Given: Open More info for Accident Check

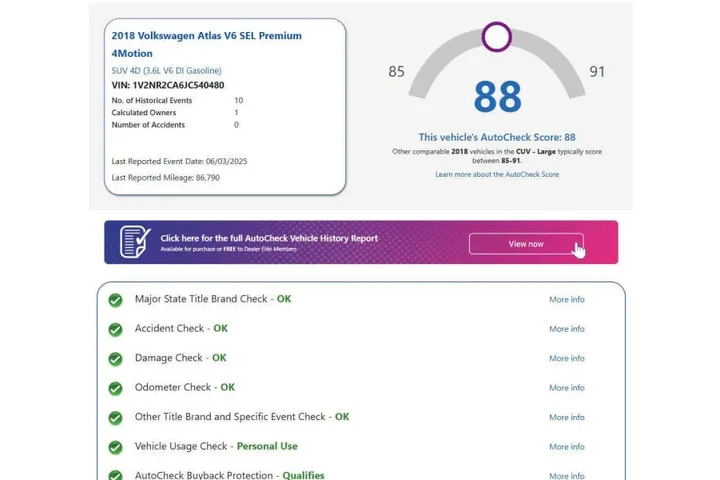Looking at the screenshot, I should 567,329.
